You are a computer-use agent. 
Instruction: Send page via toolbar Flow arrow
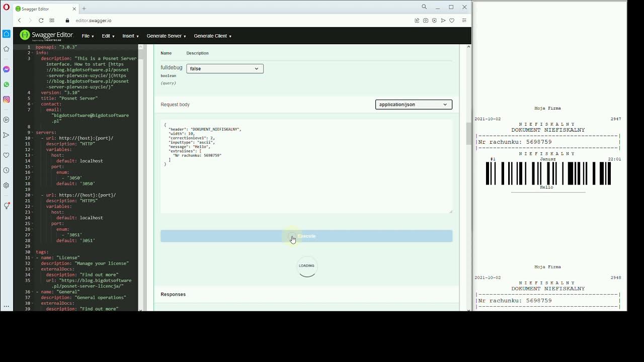point(443,21)
